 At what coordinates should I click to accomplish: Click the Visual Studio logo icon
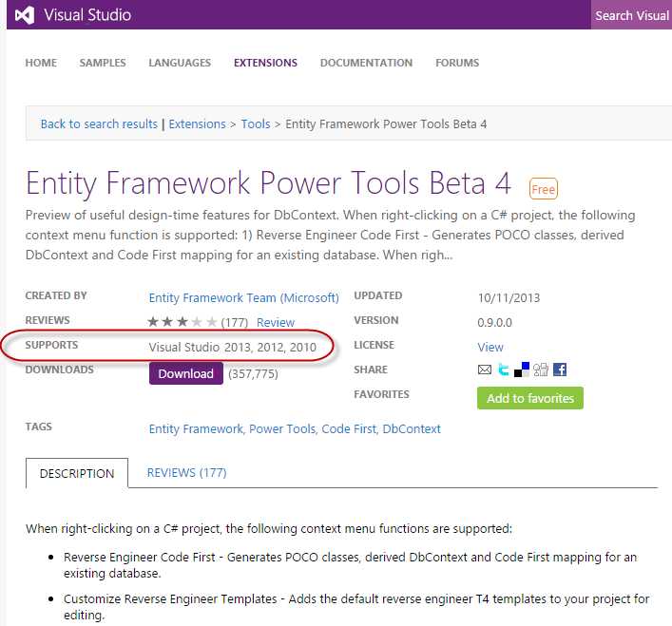click(25, 15)
